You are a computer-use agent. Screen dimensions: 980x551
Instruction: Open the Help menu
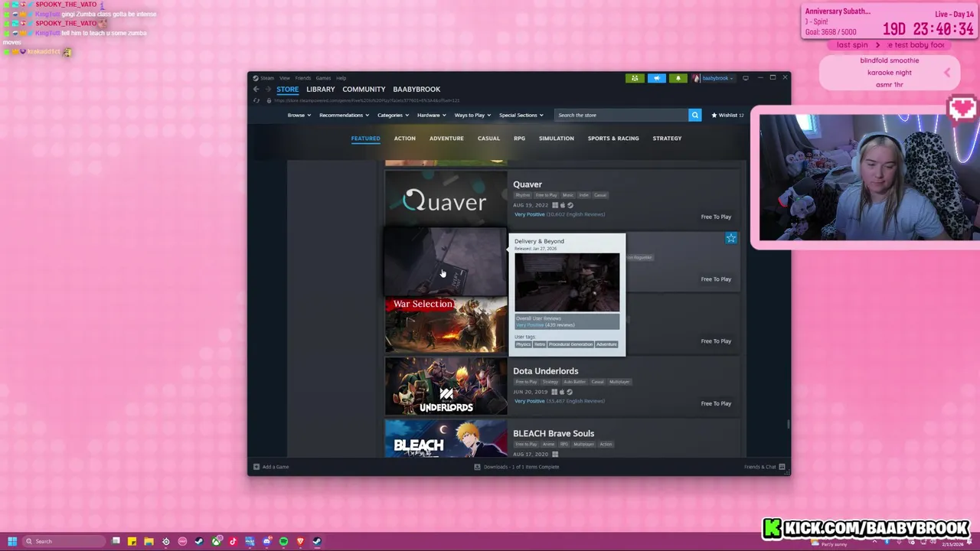pos(341,78)
